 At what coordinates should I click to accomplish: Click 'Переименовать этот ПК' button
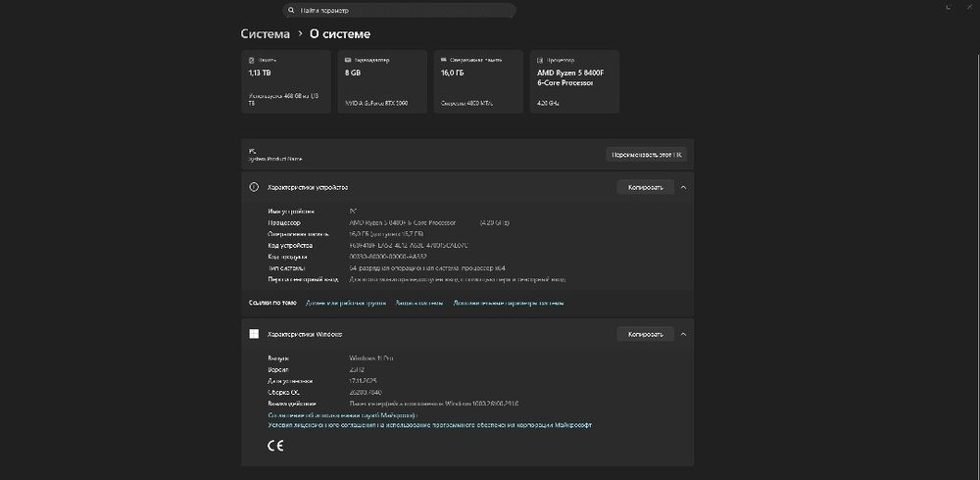pos(646,155)
